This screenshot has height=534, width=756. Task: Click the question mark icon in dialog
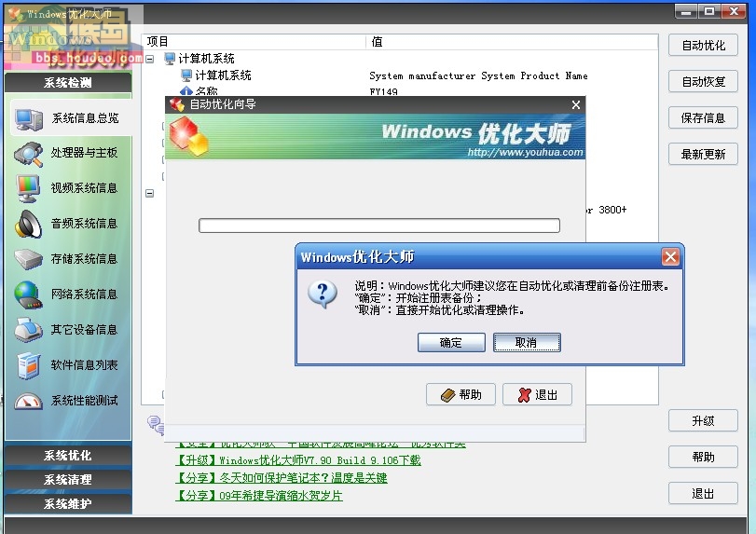(x=323, y=294)
